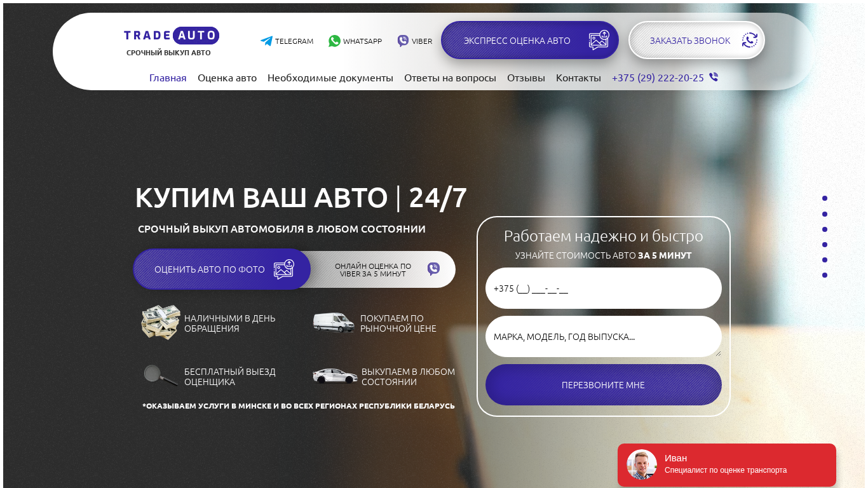The height and width of the screenshot is (488, 868).
Task: Open Контакты page
Action: [x=578, y=78]
